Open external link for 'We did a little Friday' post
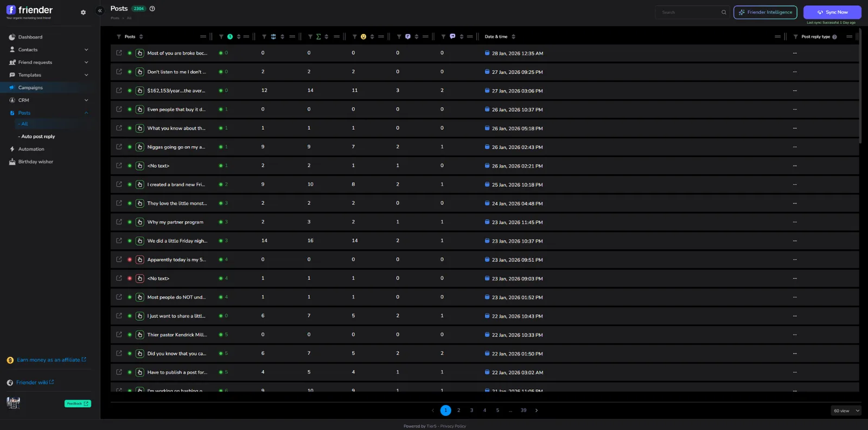868x430 pixels. 119,241
